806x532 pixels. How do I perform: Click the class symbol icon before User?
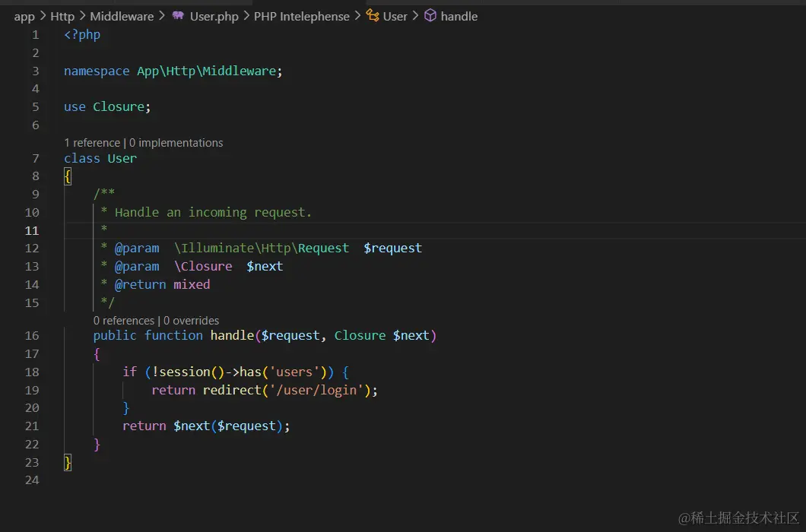(x=372, y=16)
